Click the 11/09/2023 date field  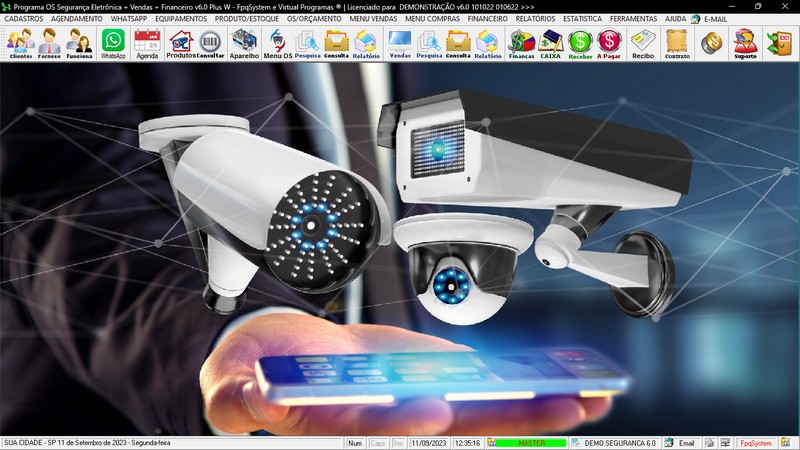429,443
